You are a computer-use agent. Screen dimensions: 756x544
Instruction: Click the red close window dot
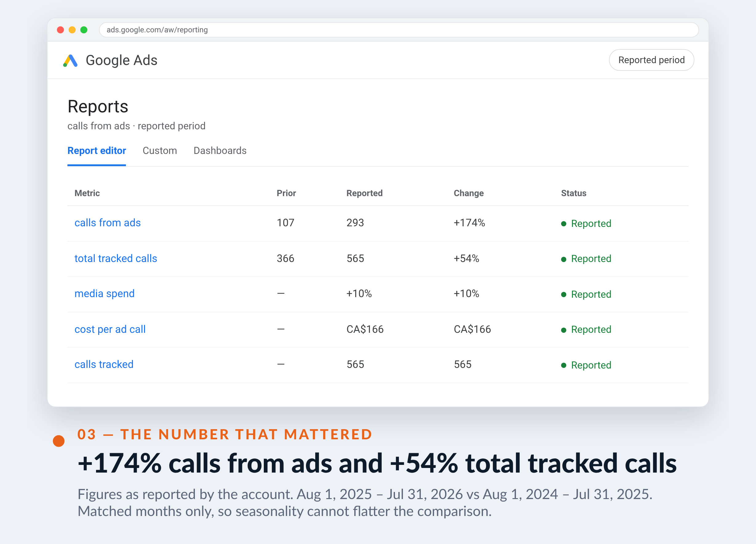(60, 30)
